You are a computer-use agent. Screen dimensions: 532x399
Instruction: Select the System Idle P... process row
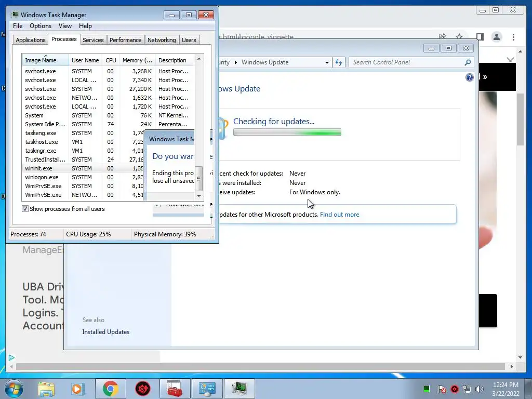[x=108, y=124]
